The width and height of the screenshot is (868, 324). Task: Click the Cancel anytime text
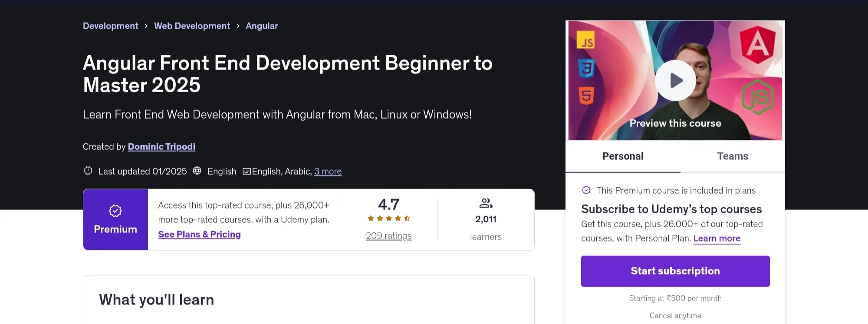675,316
